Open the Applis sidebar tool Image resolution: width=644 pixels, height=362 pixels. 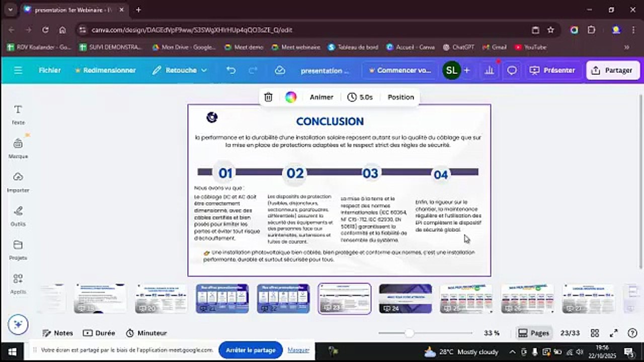click(x=18, y=284)
